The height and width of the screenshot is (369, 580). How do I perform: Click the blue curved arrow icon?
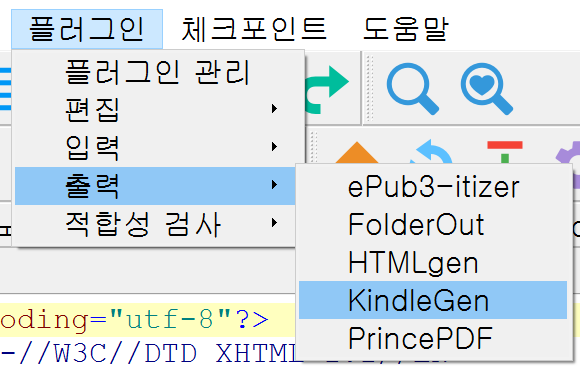[431, 152]
